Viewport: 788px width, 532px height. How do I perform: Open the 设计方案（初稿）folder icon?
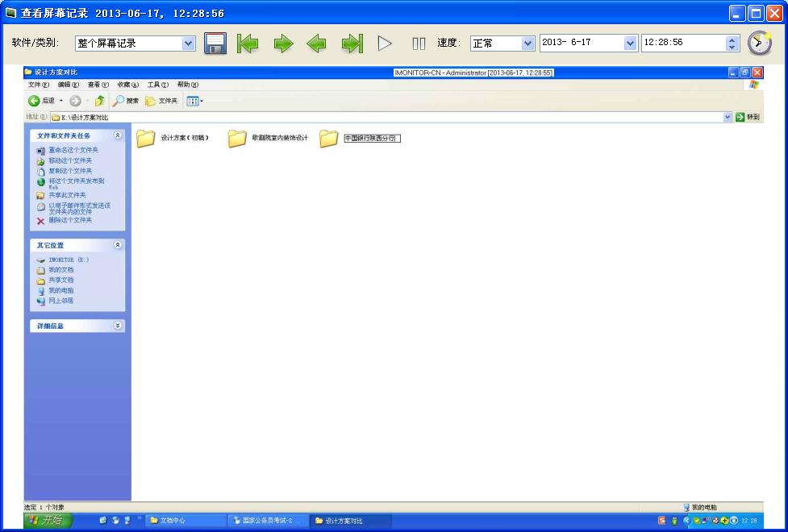146,138
